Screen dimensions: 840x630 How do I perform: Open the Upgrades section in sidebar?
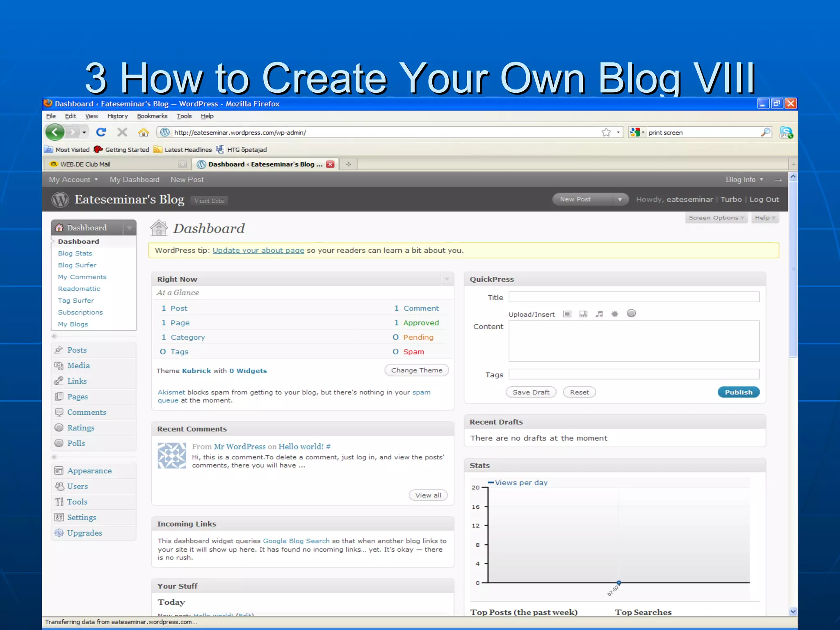(x=94, y=533)
